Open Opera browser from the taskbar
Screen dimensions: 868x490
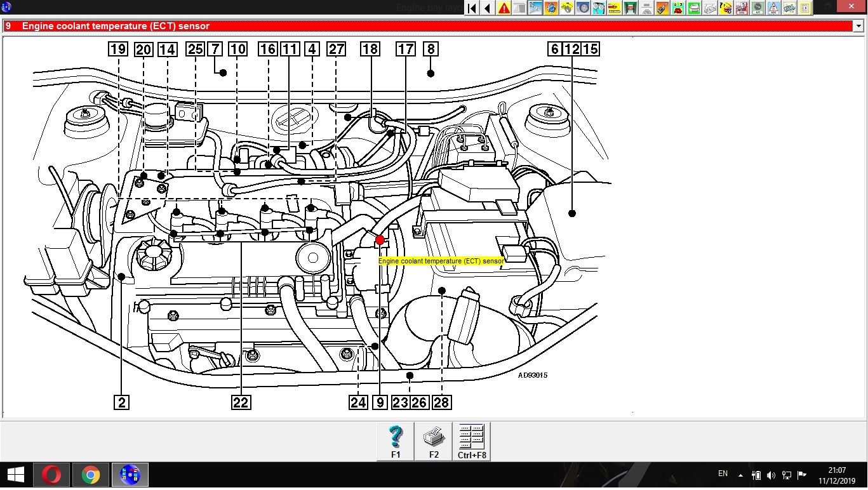51,475
